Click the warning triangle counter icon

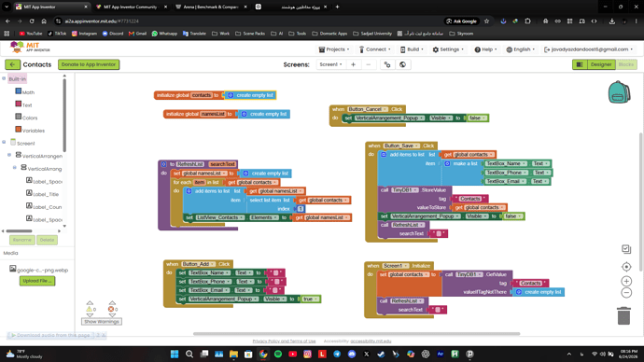coord(89,309)
